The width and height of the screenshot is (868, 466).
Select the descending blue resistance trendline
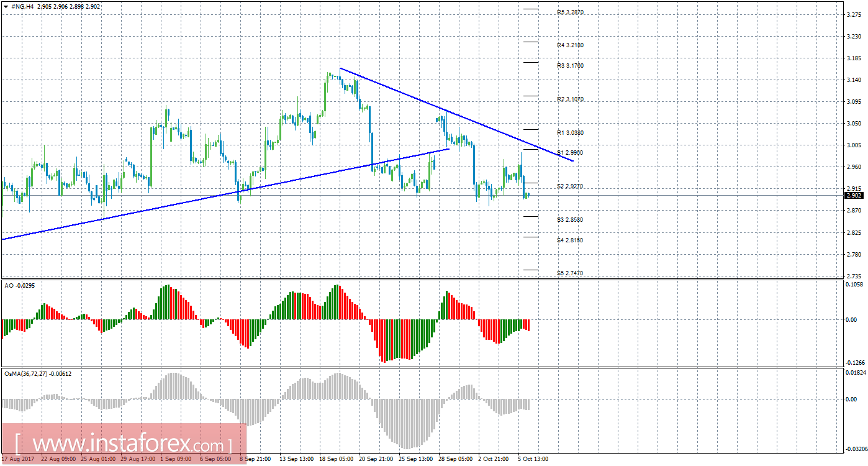pyautogui.click(x=456, y=114)
